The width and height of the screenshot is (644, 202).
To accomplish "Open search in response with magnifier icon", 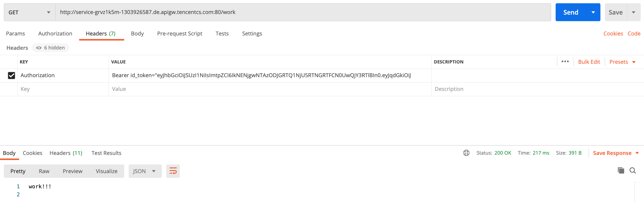I will (x=632, y=170).
